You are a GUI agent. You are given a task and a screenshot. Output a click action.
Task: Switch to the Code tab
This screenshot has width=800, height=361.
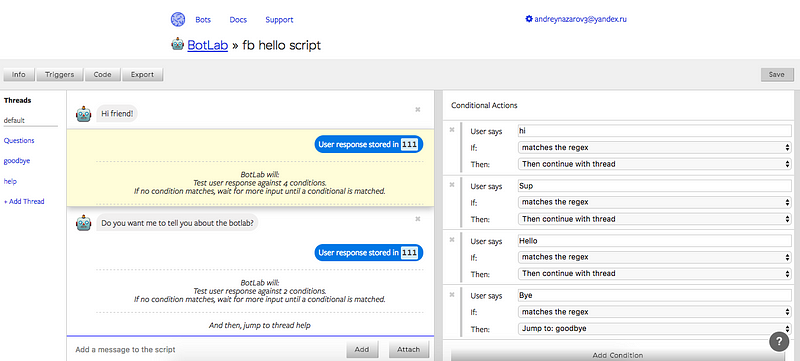tap(103, 74)
